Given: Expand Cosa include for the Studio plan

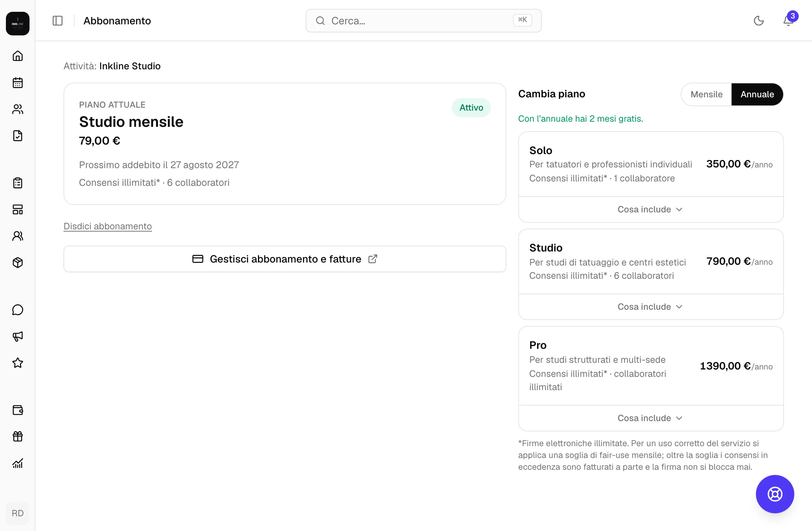Looking at the screenshot, I should [651, 307].
